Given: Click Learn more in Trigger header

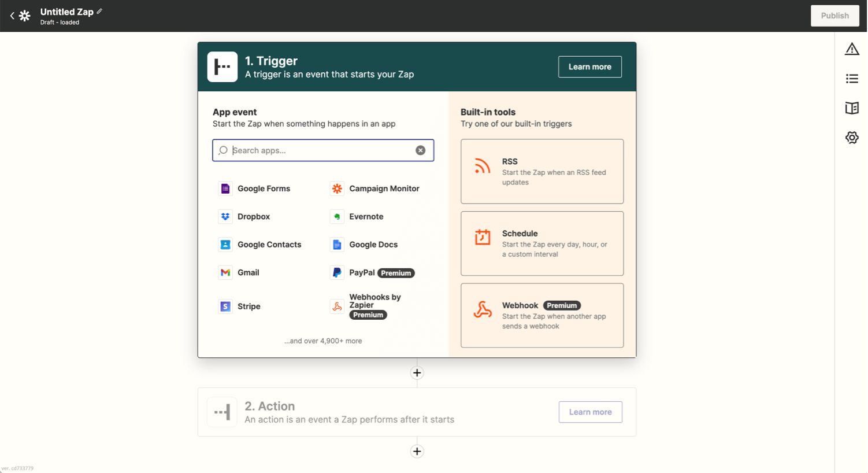Looking at the screenshot, I should pyautogui.click(x=590, y=66).
